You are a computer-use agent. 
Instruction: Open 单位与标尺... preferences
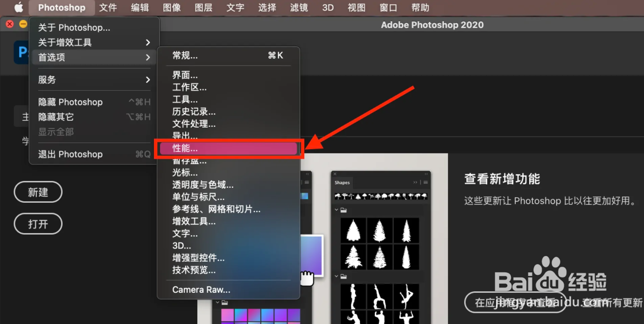[228, 197]
